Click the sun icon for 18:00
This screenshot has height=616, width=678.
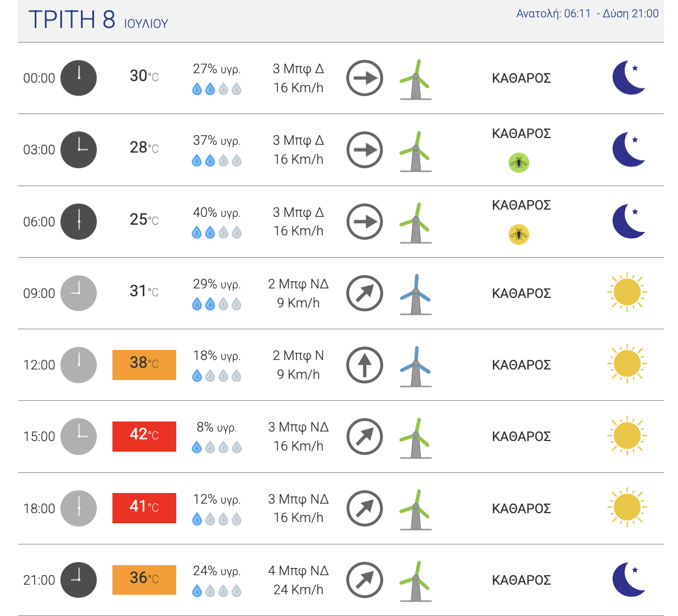(627, 508)
